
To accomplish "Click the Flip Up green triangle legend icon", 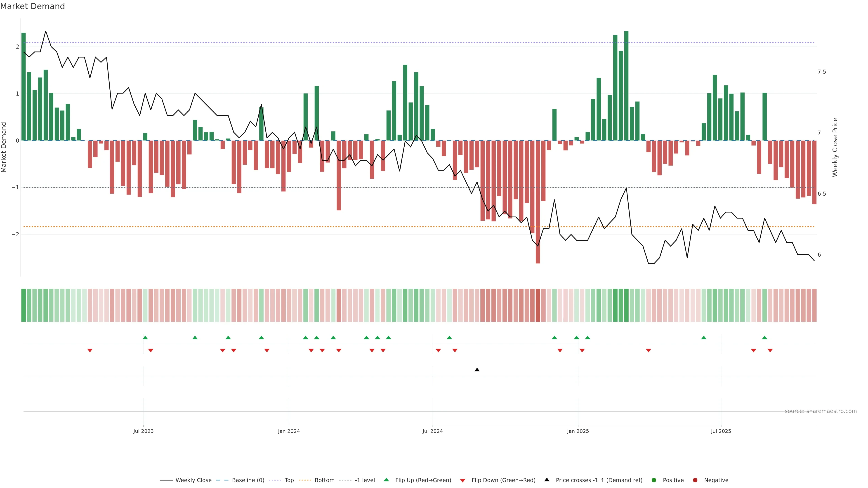I will [387, 480].
